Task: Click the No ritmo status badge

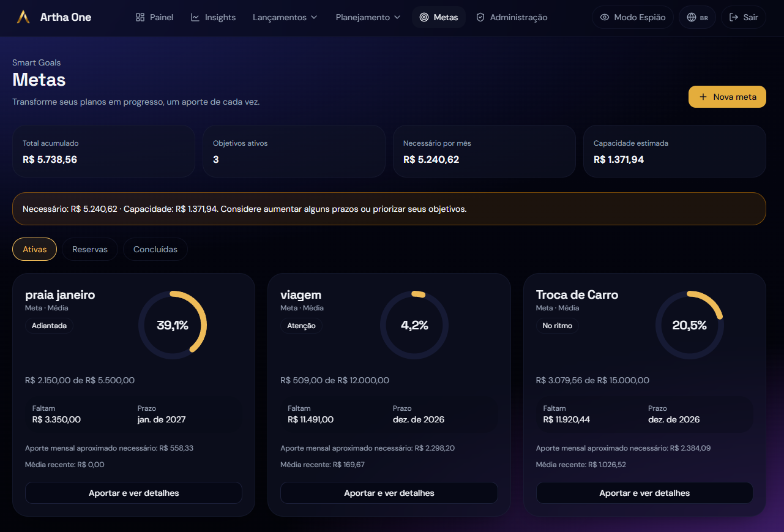Action: (558, 326)
